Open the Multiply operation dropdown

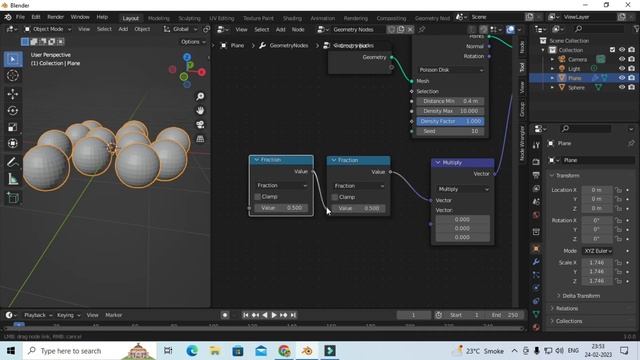pyautogui.click(x=462, y=189)
